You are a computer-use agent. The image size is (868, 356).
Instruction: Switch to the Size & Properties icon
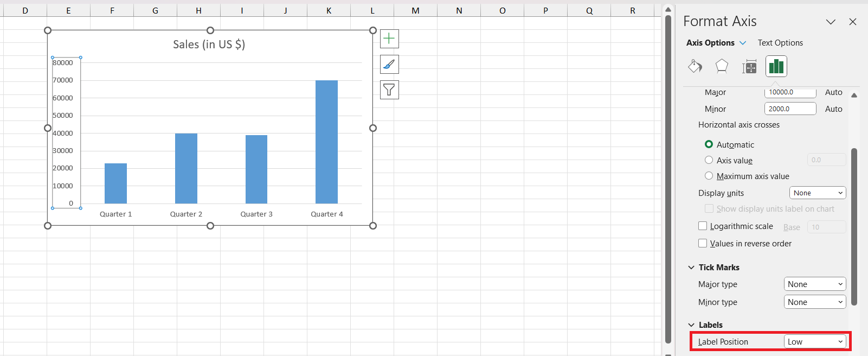pyautogui.click(x=749, y=66)
